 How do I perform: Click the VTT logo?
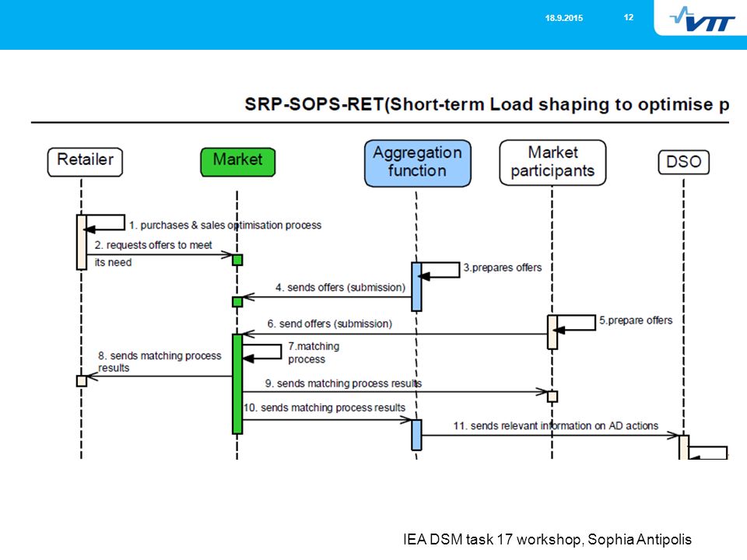tap(702, 19)
